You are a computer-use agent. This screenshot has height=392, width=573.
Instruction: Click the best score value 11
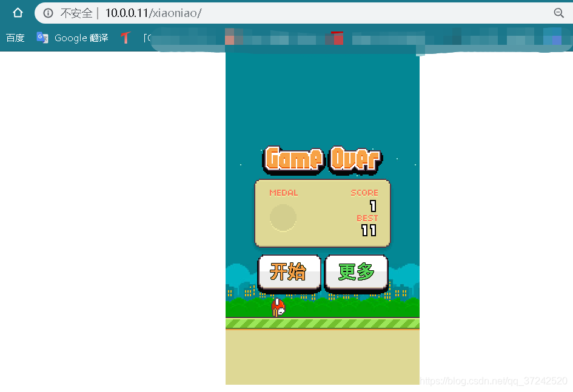coord(369,230)
